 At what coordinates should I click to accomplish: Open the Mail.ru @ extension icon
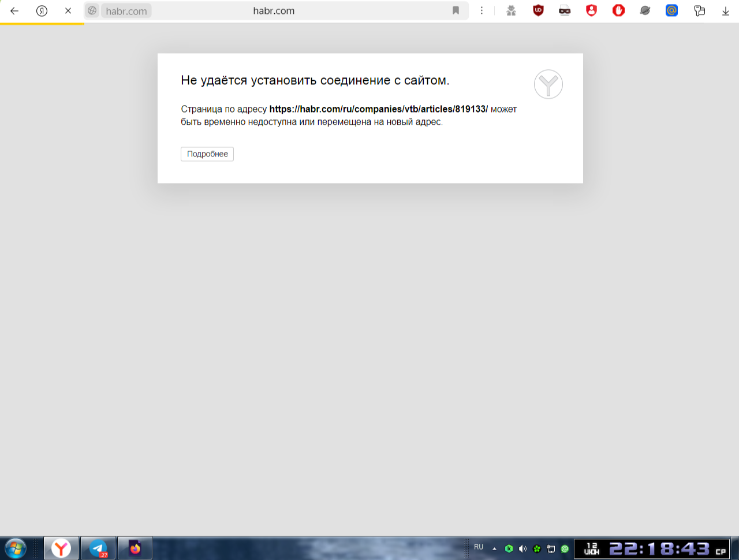click(x=671, y=10)
